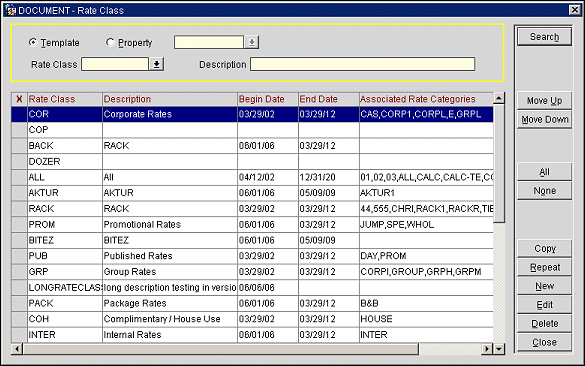Select the Package Rates description cell
This screenshot has width=585, height=366.
click(170, 303)
